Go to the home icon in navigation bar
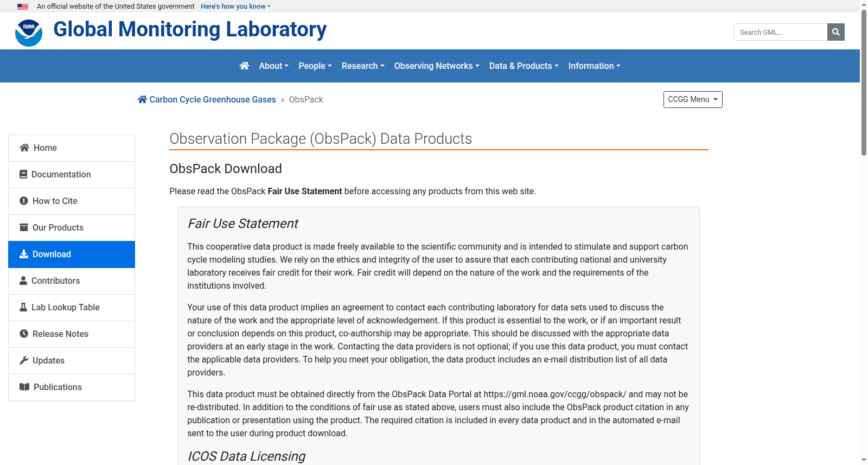Screen dimensions: 868x465 point(244,66)
